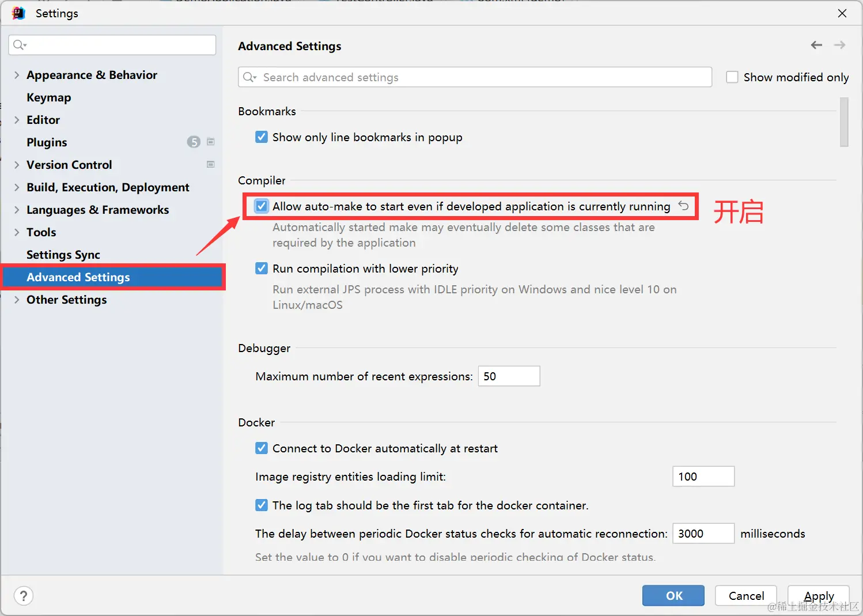Click the settings sidebar search field
The height and width of the screenshot is (616, 863).
pyautogui.click(x=112, y=45)
